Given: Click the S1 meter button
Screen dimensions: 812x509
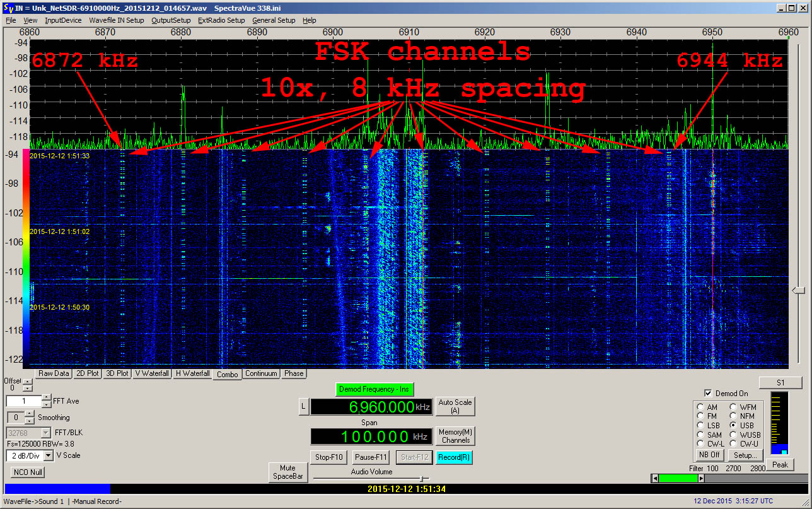Looking at the screenshot, I should (x=780, y=383).
